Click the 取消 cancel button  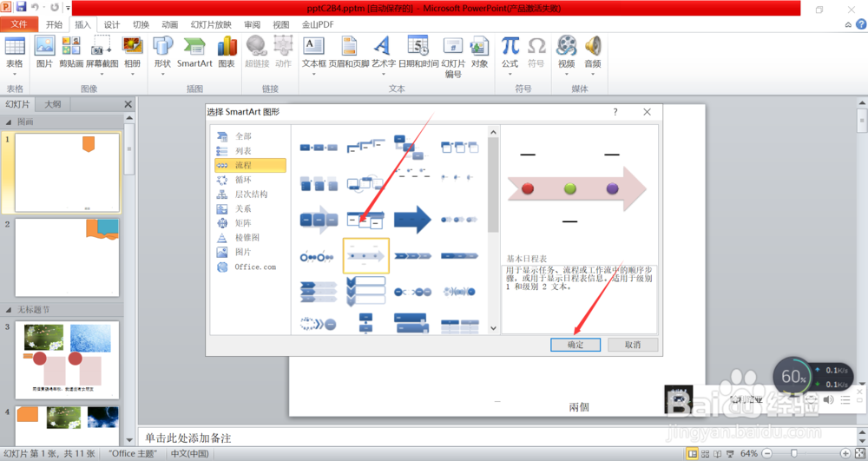pyautogui.click(x=633, y=345)
